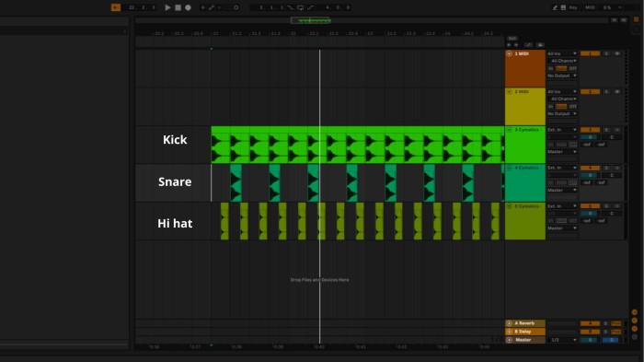Arm recording with the round Record button
This screenshot has width=644, height=362.
pyautogui.click(x=188, y=7)
